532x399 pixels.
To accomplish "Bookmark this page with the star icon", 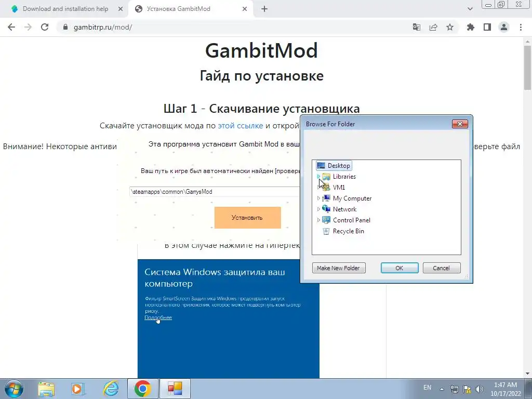I will pos(450,27).
